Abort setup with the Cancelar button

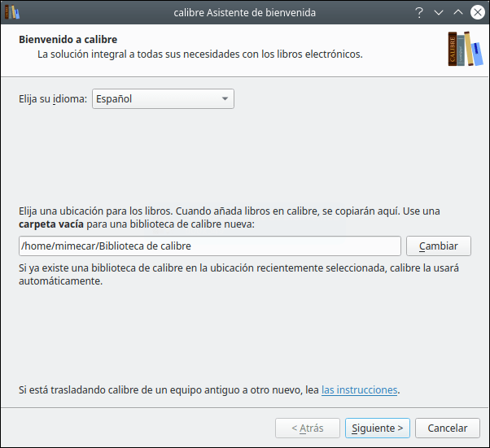448,428
